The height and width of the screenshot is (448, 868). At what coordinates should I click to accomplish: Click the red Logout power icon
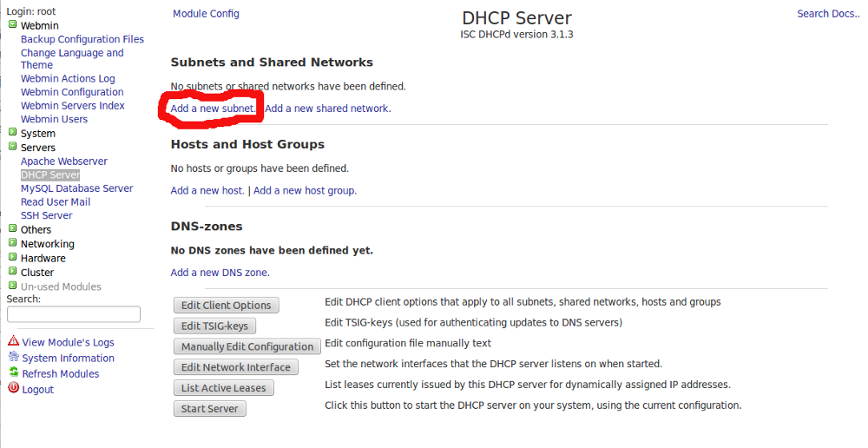click(x=13, y=388)
